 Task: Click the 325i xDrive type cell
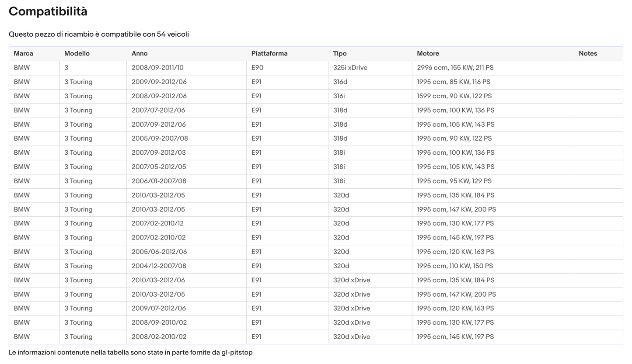(x=370, y=68)
